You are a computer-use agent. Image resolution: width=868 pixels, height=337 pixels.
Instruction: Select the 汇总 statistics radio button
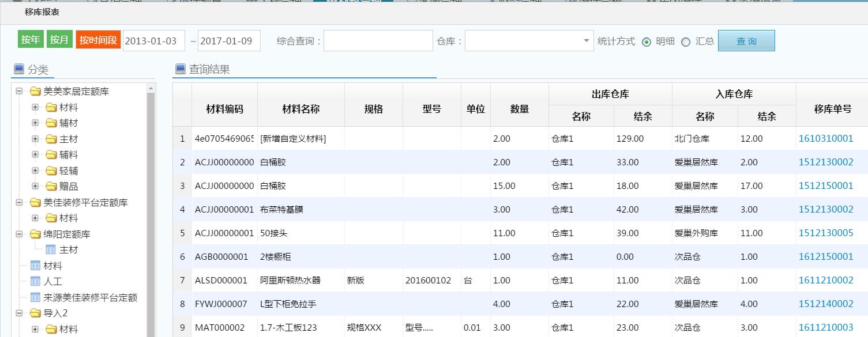click(686, 41)
